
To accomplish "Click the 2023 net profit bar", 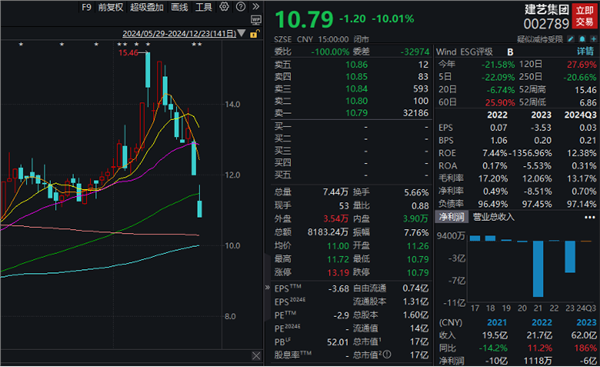I will coord(570,256).
